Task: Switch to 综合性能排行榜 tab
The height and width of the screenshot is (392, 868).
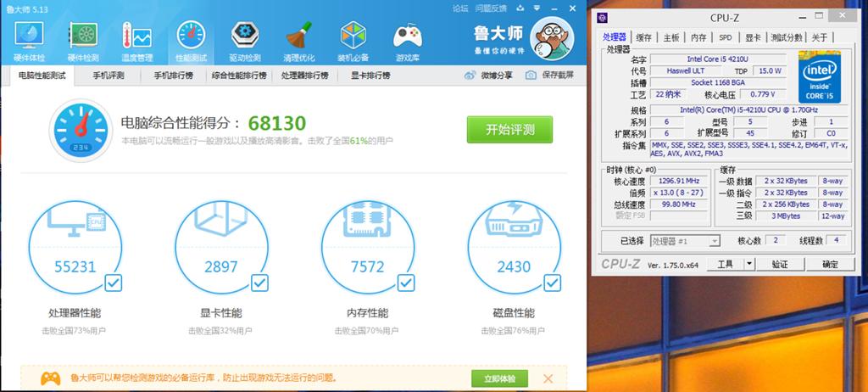Action: (239, 76)
